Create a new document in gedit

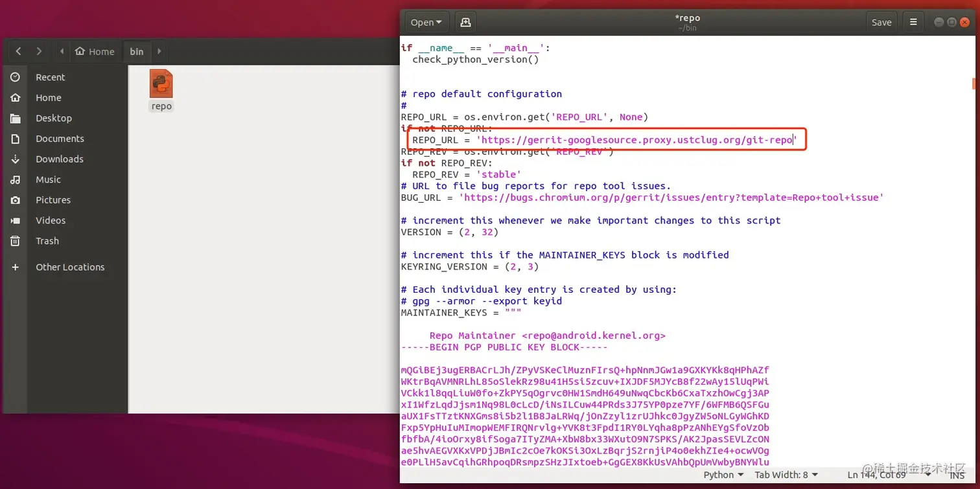point(465,21)
